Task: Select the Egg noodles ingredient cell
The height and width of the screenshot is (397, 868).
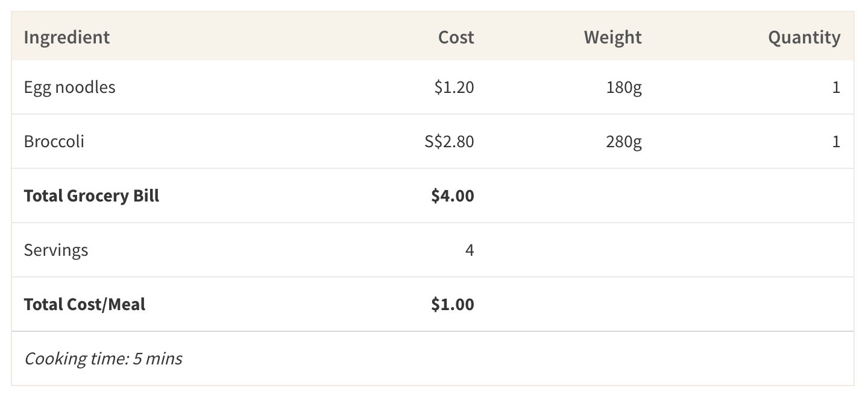Action: [69, 87]
